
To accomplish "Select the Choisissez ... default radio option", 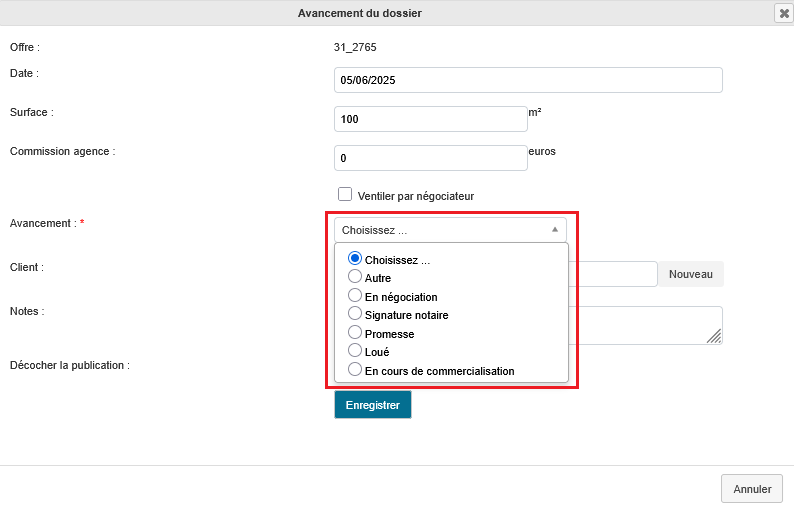I will 354,259.
